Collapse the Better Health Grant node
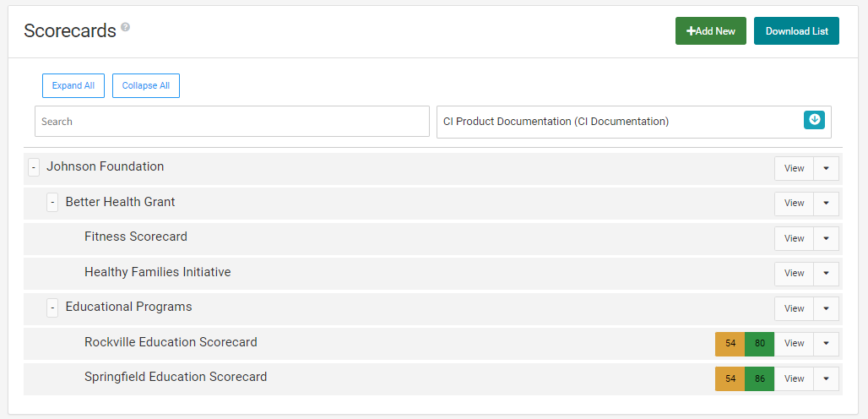The image size is (868, 419). pos(52,203)
